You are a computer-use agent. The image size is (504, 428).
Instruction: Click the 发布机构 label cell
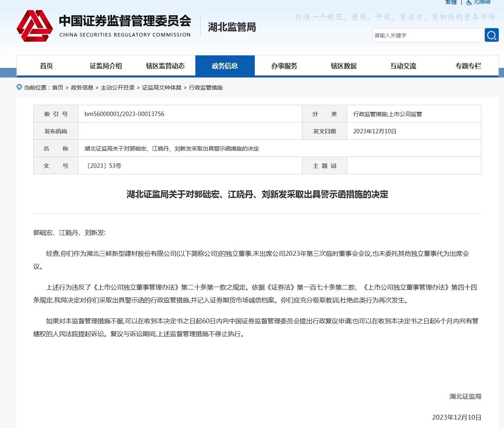point(56,131)
